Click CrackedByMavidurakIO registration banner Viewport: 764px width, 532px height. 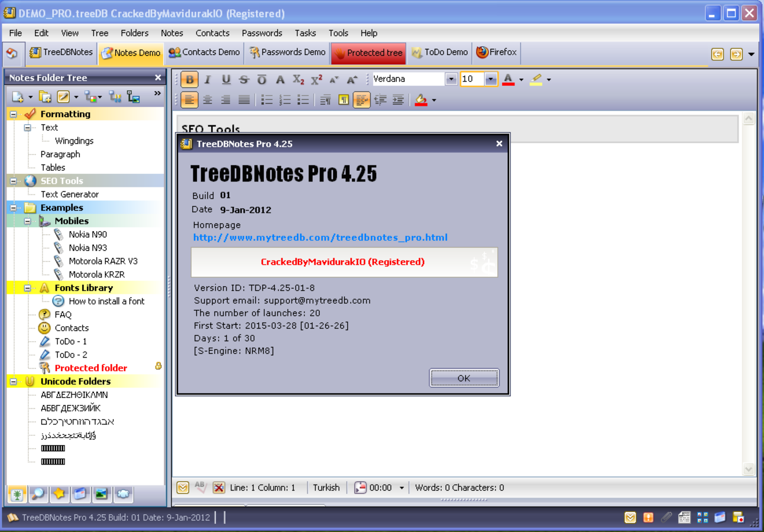344,262
